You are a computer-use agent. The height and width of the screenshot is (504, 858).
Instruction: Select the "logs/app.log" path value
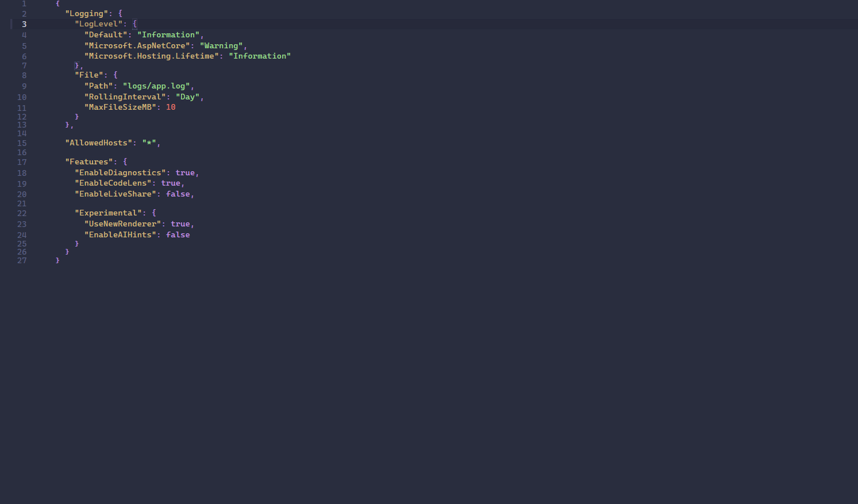[156, 86]
